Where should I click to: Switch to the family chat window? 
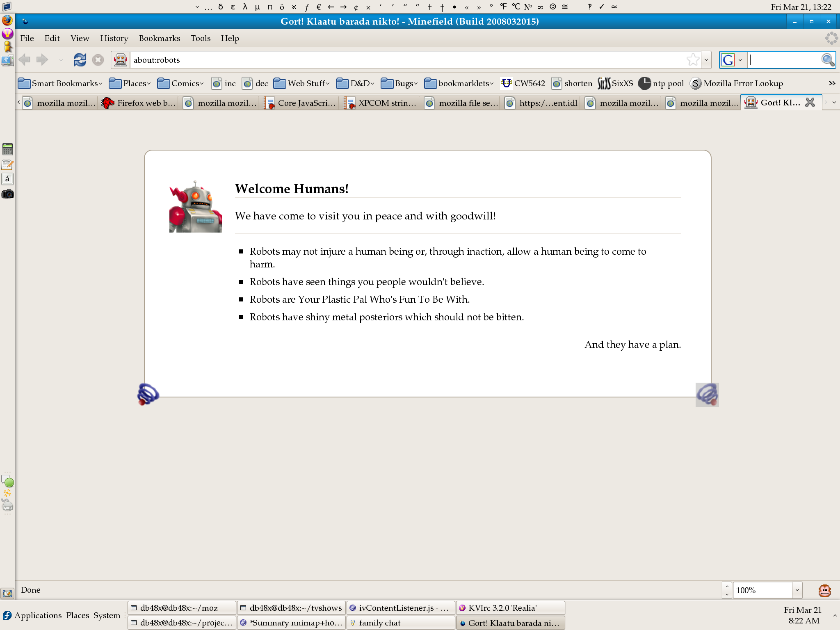tap(401, 623)
